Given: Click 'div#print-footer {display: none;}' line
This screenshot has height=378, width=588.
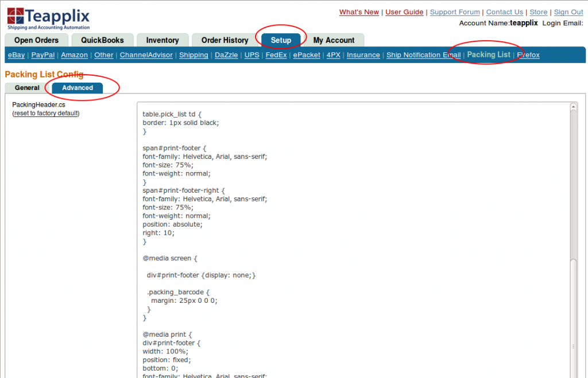Looking at the screenshot, I should coord(201,275).
